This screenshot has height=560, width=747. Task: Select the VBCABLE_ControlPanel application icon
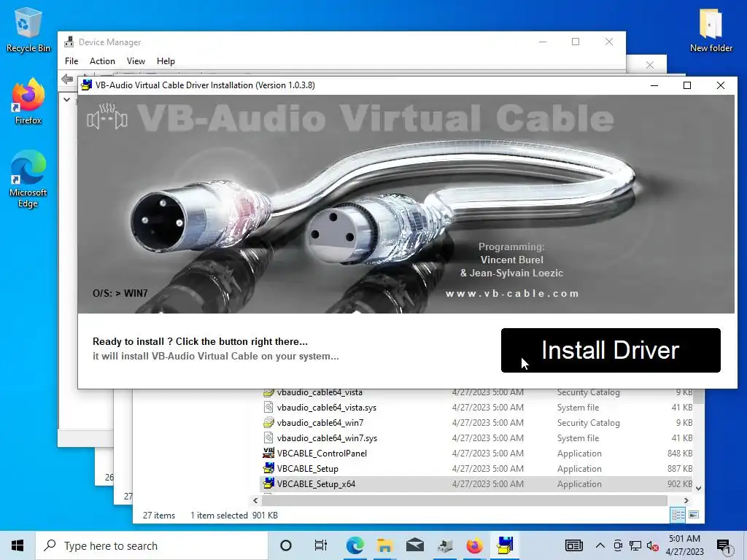coord(268,453)
